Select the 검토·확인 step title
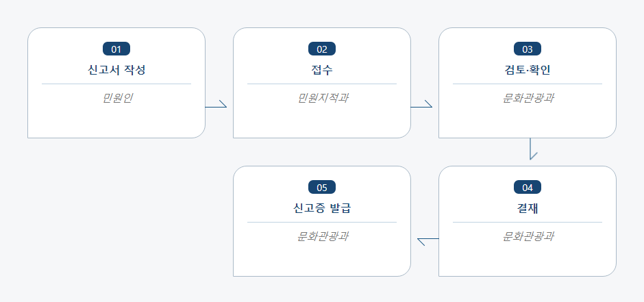Viewport: 644px width, 302px height. (528, 70)
